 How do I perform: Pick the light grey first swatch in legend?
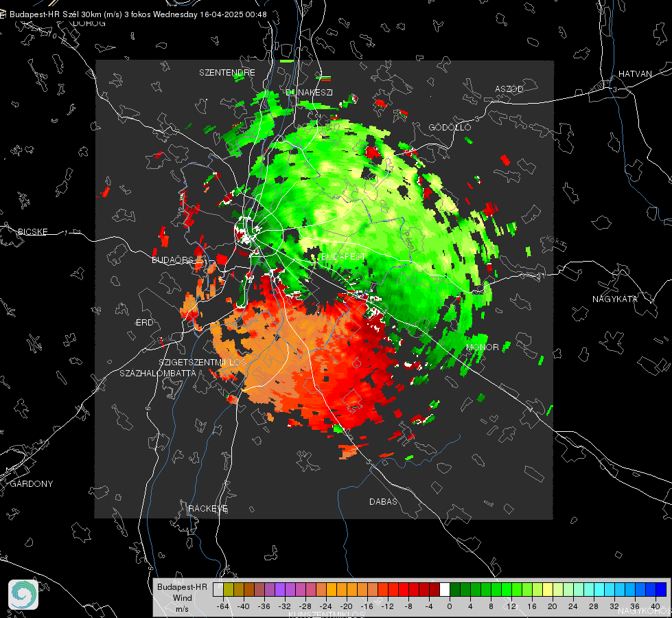(x=218, y=589)
